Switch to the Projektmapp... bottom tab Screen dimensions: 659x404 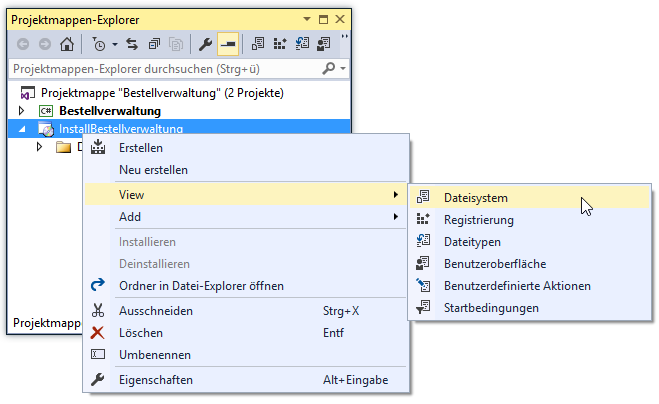[46, 323]
